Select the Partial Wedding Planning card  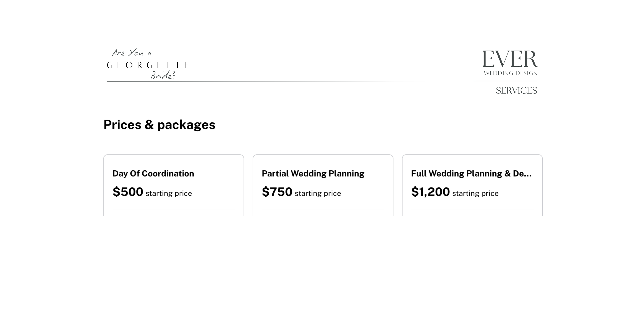[323, 185]
